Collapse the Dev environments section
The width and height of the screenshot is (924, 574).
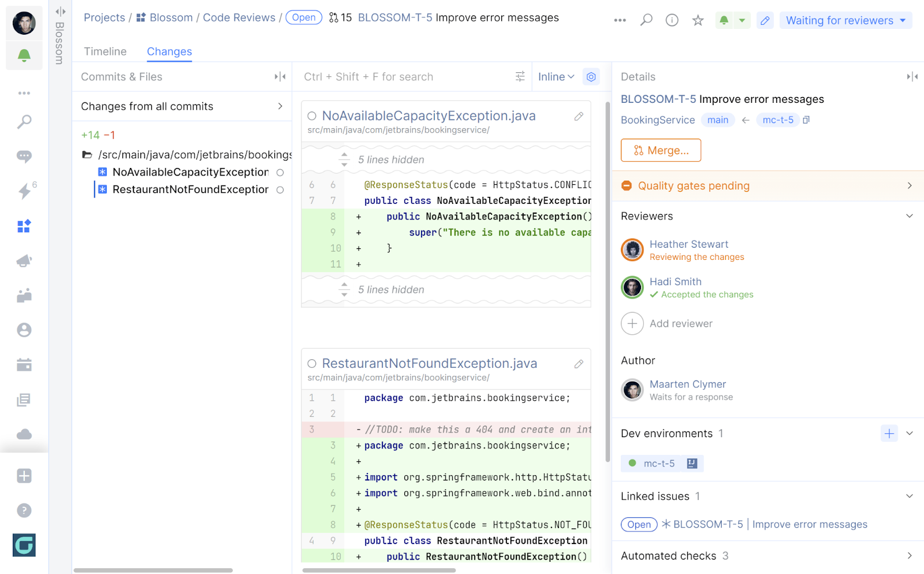tap(910, 434)
